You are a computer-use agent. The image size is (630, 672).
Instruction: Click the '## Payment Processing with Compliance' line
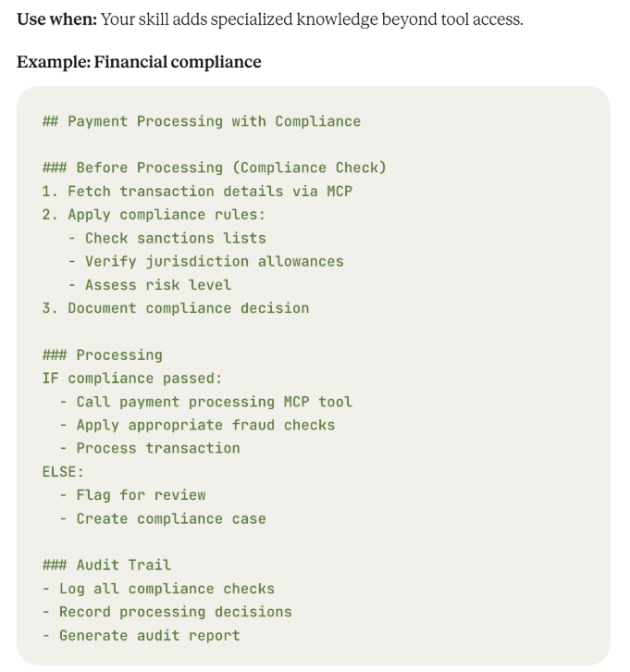pyautogui.click(x=202, y=121)
